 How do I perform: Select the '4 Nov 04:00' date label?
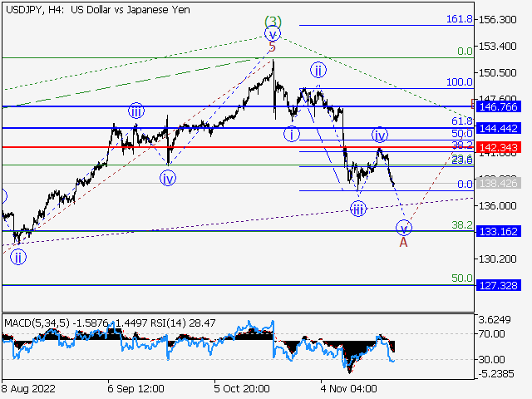[348, 389]
